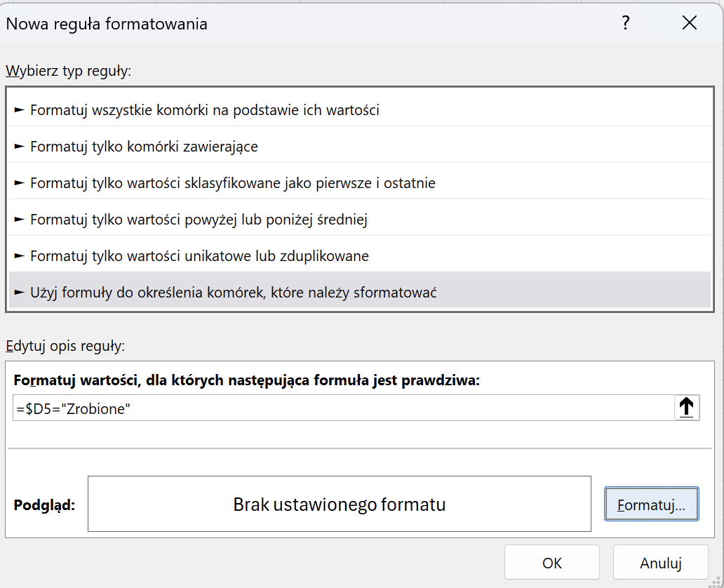Click the "Brak ustawionego formatu" preview area

coord(339,503)
